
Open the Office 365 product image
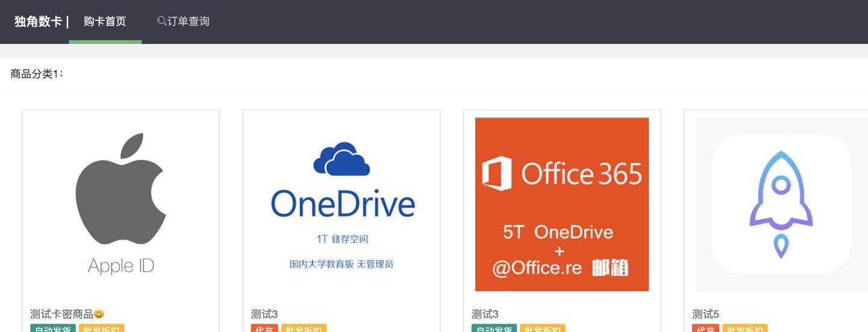[562, 204]
